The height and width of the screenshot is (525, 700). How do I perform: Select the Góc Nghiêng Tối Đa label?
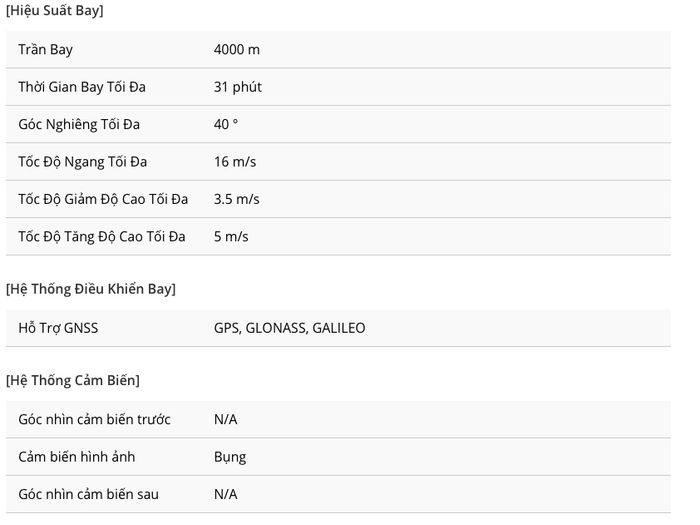pyautogui.click(x=79, y=125)
